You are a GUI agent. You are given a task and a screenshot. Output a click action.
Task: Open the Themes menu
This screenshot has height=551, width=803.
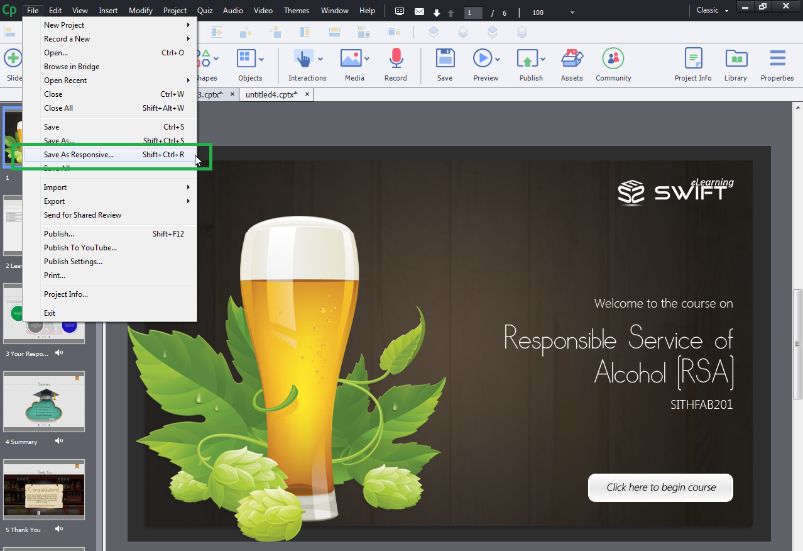(297, 10)
